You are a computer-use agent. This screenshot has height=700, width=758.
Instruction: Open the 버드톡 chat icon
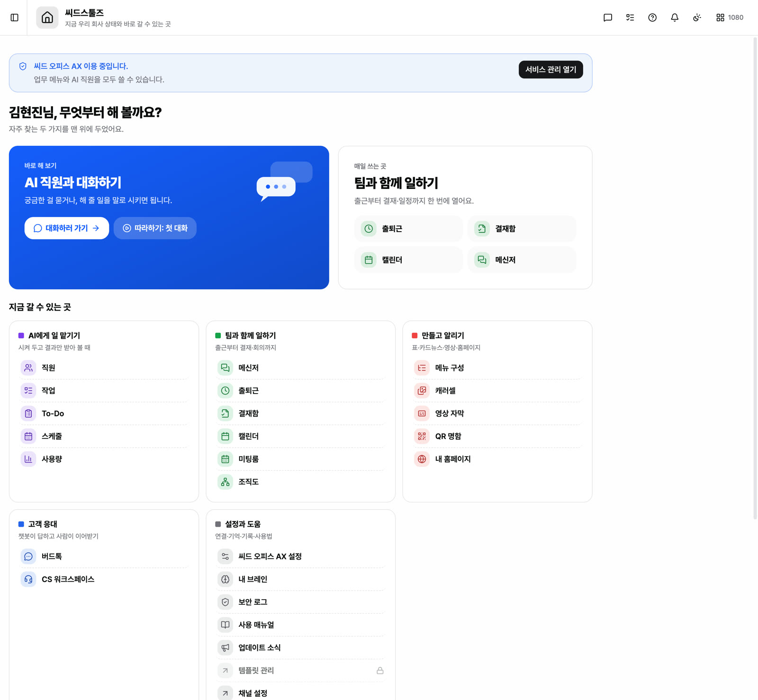pos(28,556)
